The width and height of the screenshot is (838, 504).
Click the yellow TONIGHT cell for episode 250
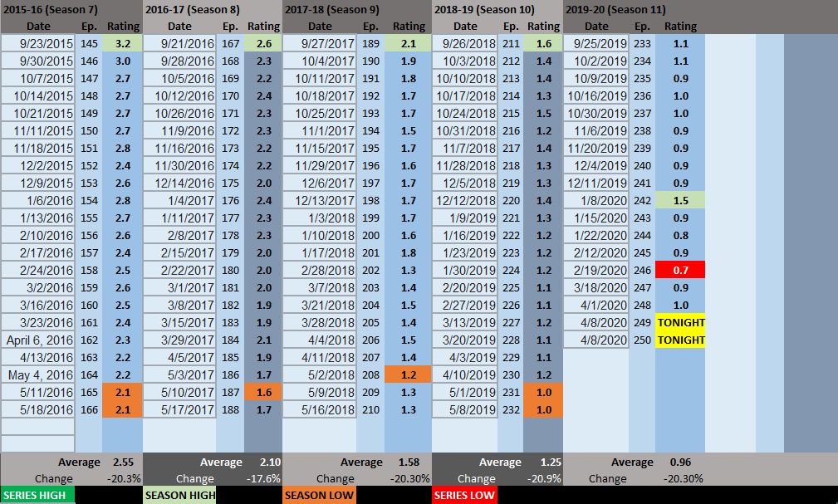pyautogui.click(x=680, y=340)
